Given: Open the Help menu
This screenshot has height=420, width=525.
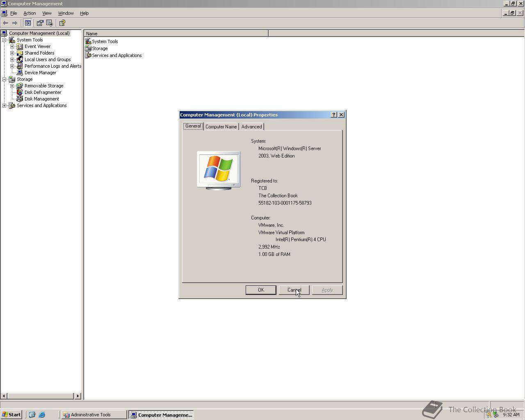Looking at the screenshot, I should [x=84, y=13].
